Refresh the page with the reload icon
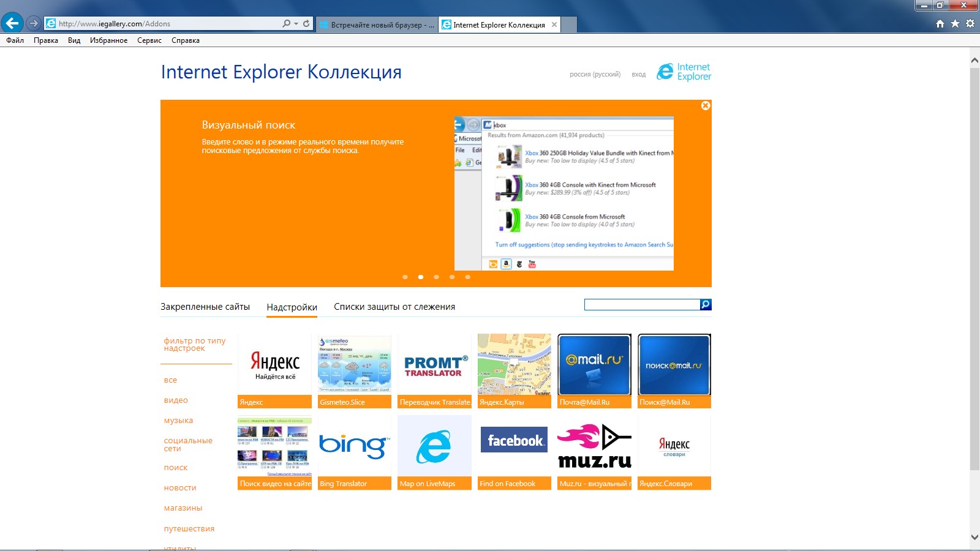 [306, 24]
